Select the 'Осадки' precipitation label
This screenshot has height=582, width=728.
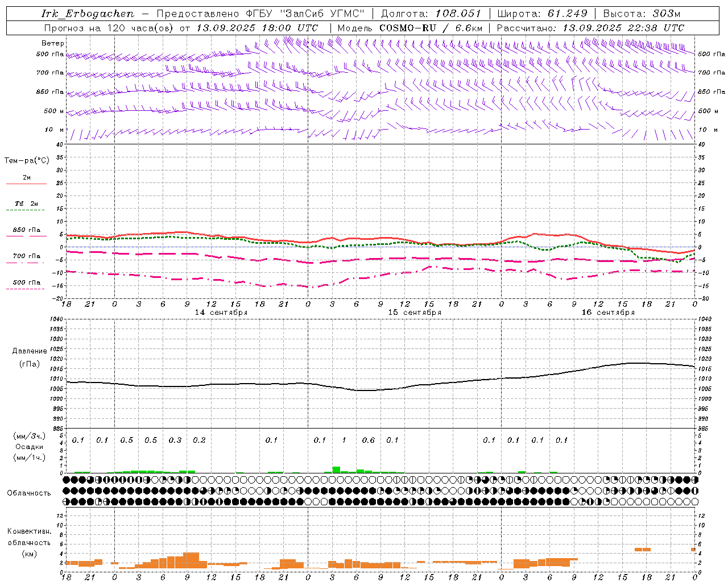tap(29, 447)
